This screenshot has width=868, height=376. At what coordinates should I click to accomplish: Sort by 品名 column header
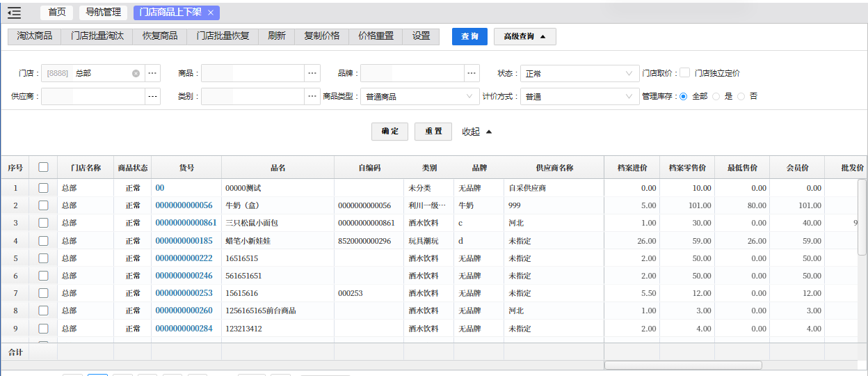(278, 168)
